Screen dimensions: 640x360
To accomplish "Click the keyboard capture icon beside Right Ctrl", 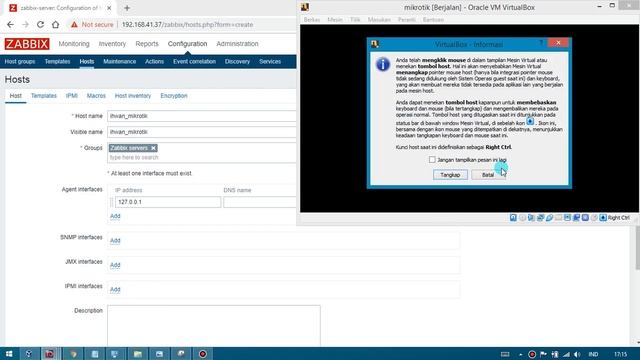I will pyautogui.click(x=603, y=218).
